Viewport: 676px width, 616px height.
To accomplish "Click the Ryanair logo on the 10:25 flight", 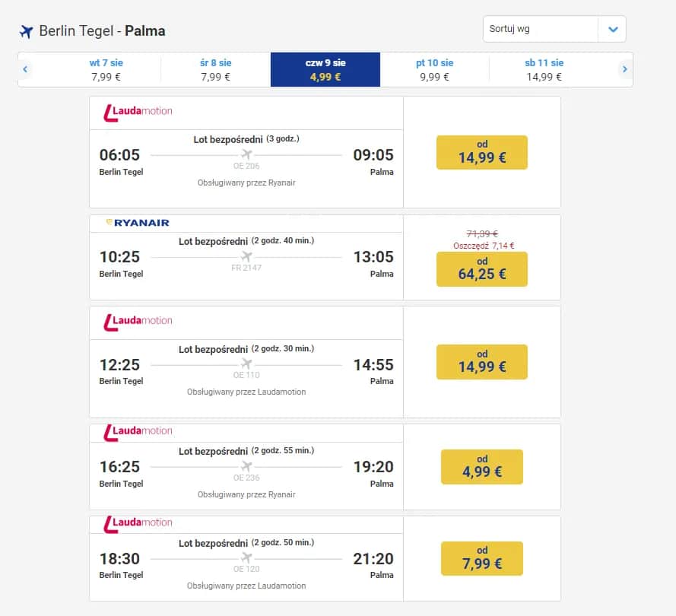I will [138, 223].
